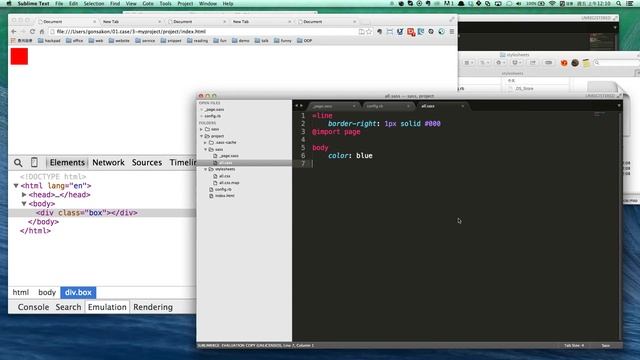Open '_page.sass' under the sass folder in sidebar
This screenshot has height=360, width=640.
click(x=228, y=156)
